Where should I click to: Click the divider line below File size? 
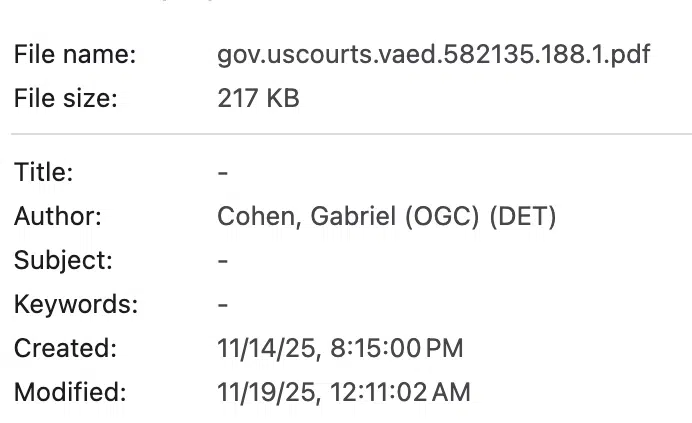click(x=350, y=133)
